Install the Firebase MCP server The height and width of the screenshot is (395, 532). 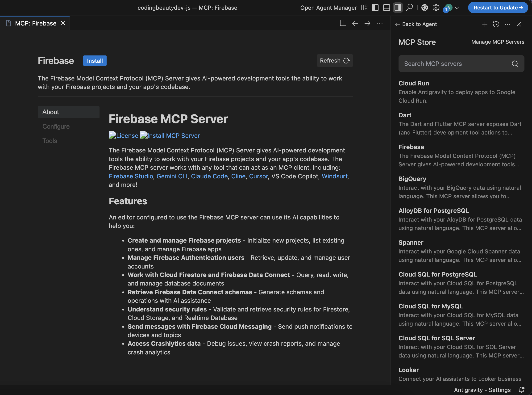point(95,61)
